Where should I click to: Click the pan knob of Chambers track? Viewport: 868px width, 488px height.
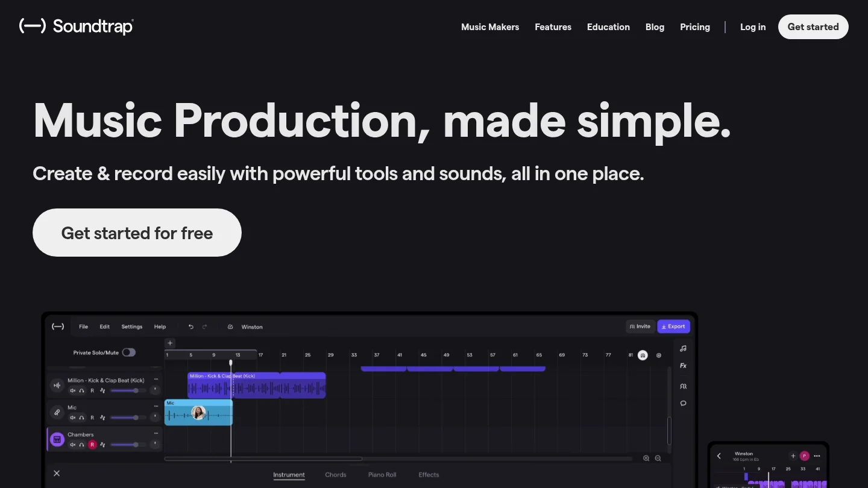(155, 444)
